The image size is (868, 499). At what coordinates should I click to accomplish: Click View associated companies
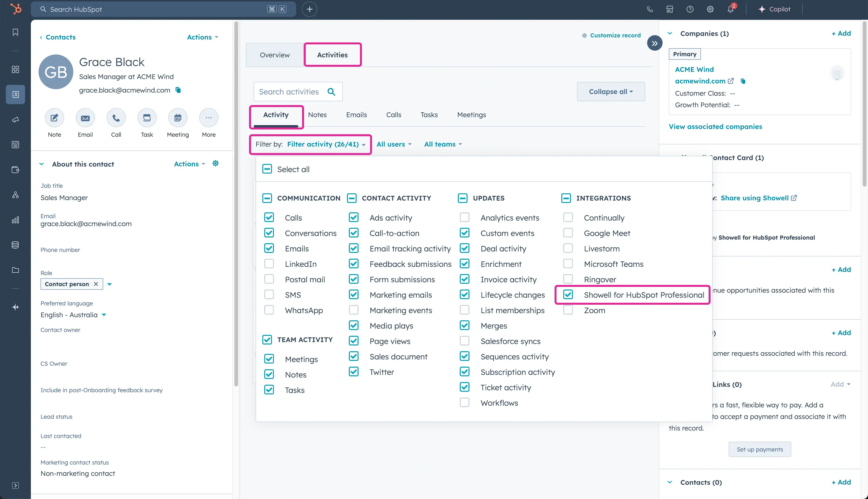tap(716, 127)
